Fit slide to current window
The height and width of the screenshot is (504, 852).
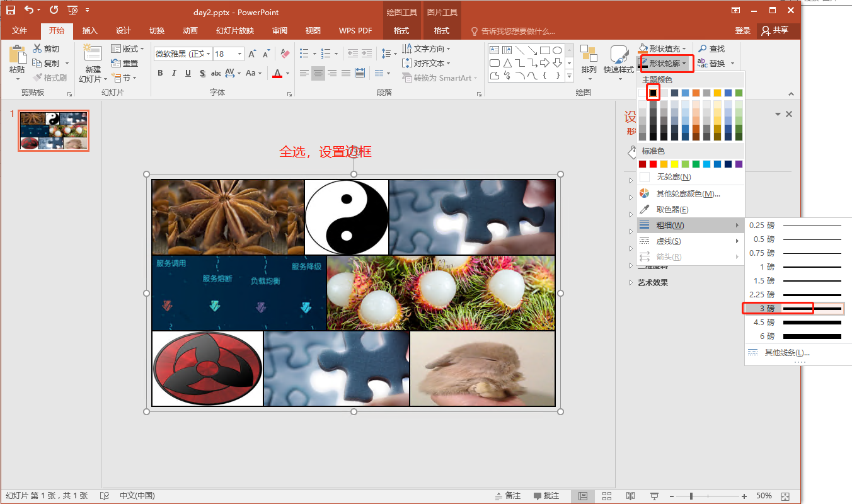(x=785, y=496)
